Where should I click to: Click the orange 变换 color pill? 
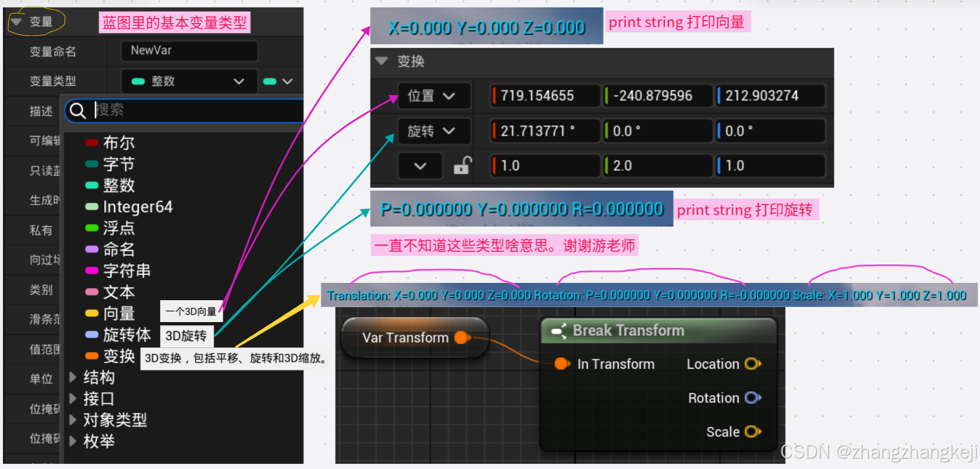(x=92, y=356)
